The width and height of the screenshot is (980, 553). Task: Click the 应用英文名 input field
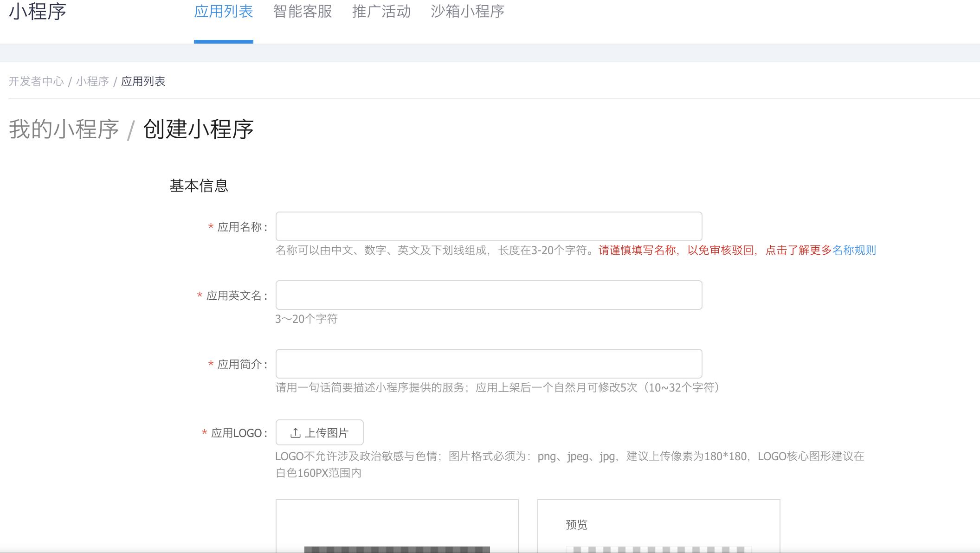[488, 295]
